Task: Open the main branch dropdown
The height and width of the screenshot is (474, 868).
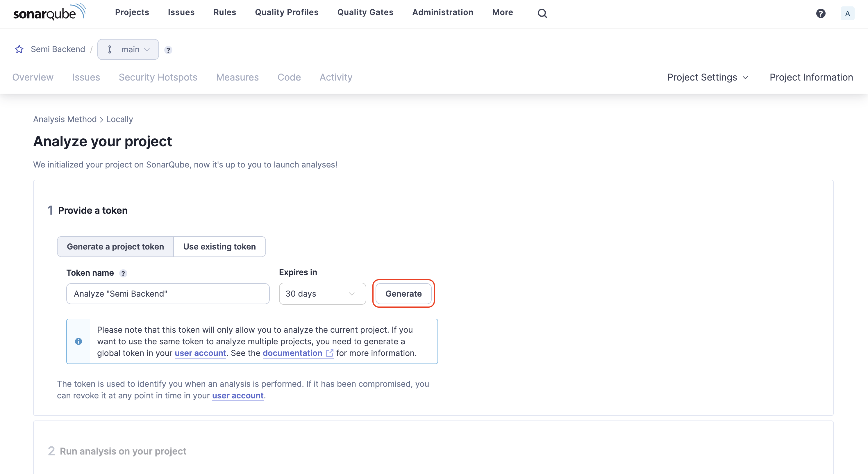Action: coord(128,49)
